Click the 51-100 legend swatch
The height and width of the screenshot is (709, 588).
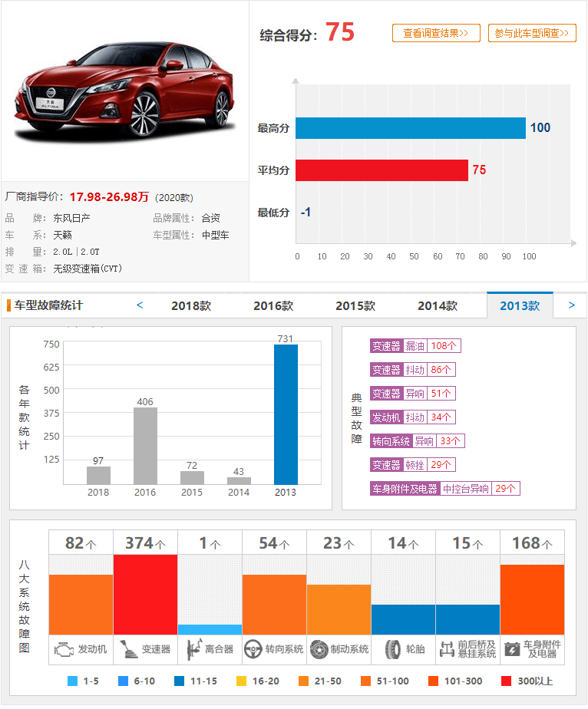(365, 681)
